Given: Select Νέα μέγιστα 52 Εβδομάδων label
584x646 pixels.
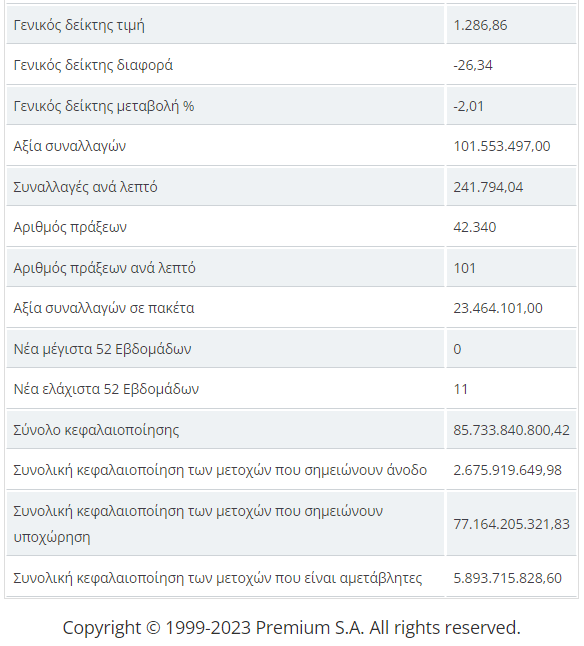Looking at the screenshot, I should click(x=102, y=349).
